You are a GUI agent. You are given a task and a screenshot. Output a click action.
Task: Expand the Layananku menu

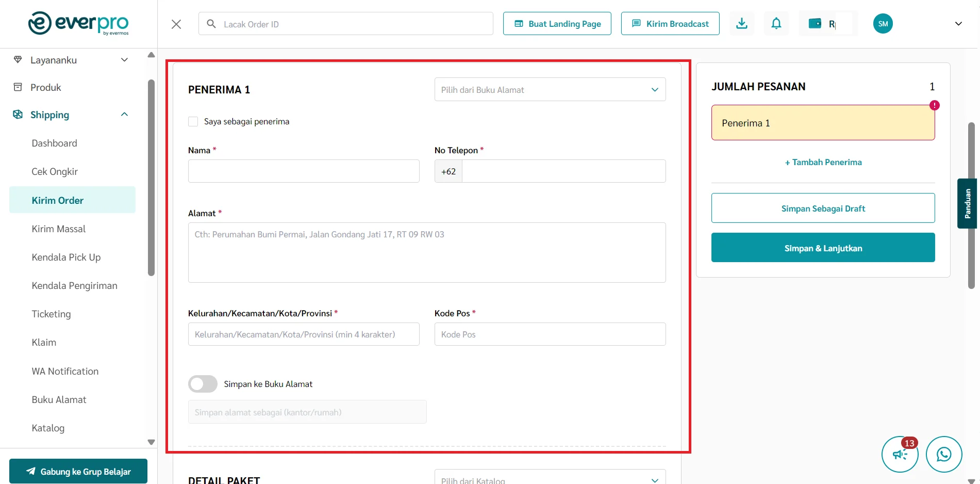pos(124,60)
